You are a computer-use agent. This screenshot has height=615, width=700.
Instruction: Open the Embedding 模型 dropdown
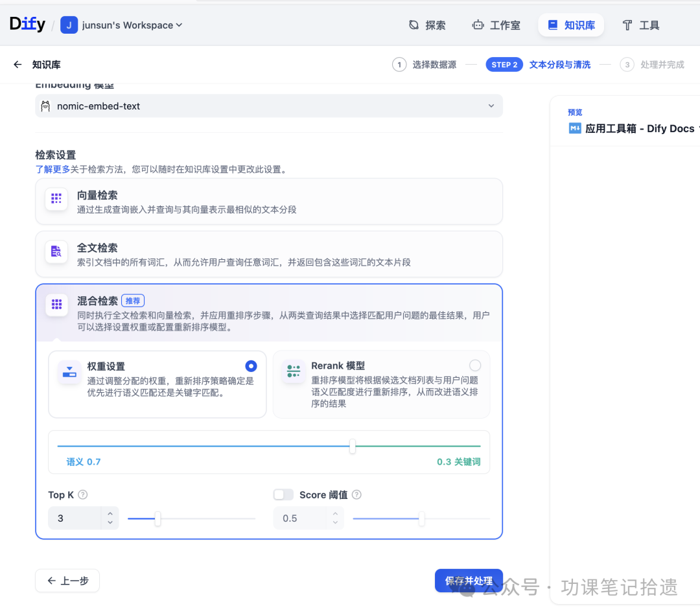(x=491, y=106)
